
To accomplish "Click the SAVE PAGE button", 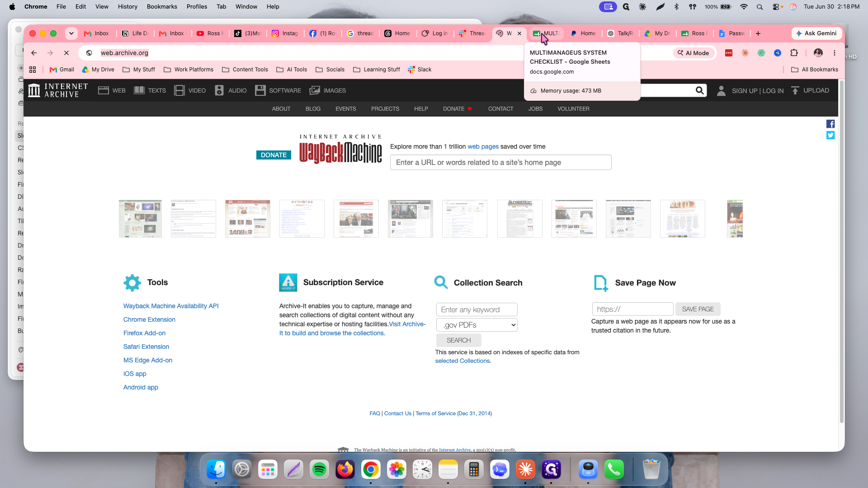I will coord(698,309).
